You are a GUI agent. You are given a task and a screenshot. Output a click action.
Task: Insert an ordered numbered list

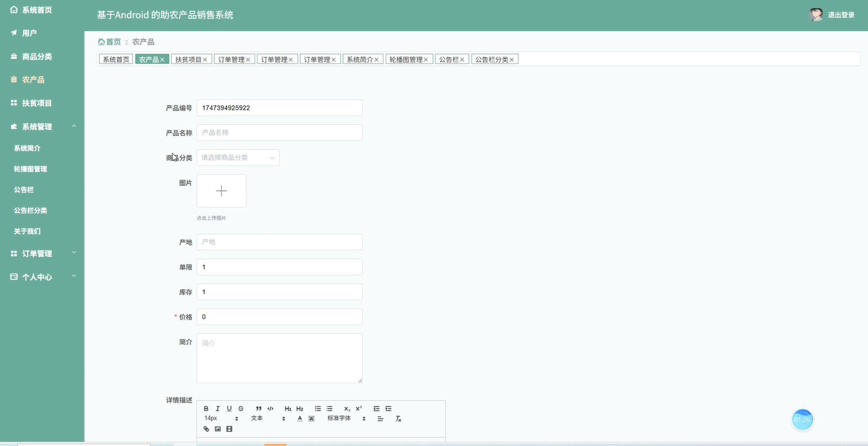click(318, 409)
